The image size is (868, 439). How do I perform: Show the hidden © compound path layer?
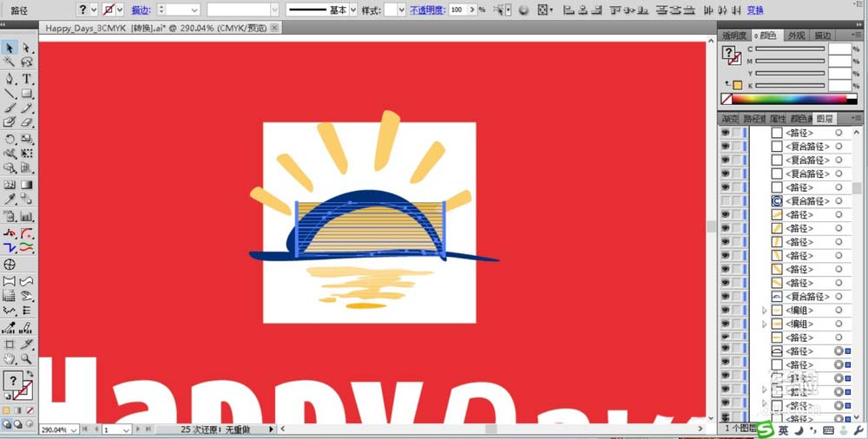[x=725, y=201]
